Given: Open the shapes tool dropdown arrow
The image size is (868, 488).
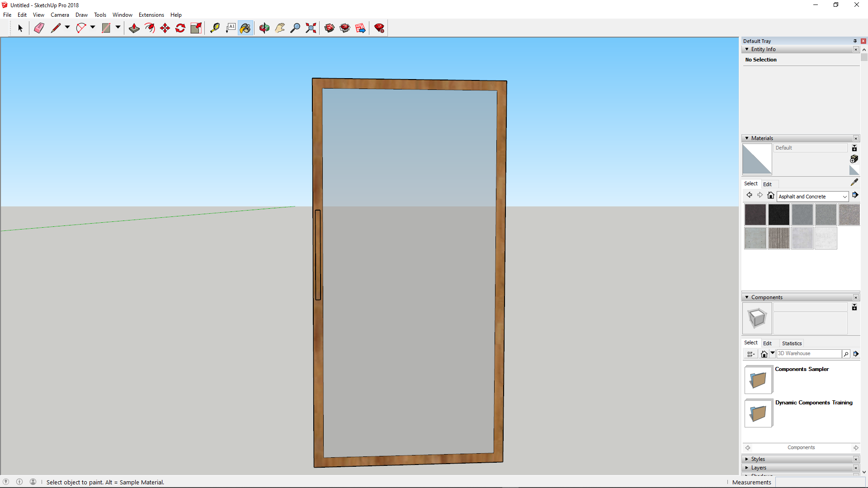Looking at the screenshot, I should click(x=118, y=28).
